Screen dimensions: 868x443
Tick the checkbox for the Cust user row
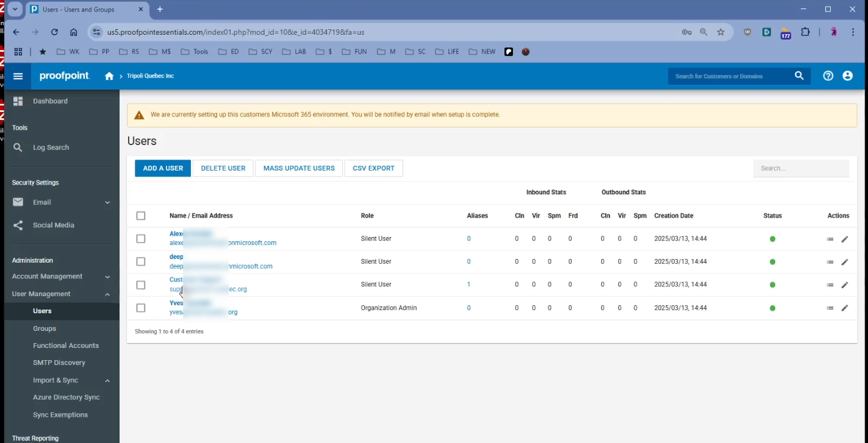[141, 285]
